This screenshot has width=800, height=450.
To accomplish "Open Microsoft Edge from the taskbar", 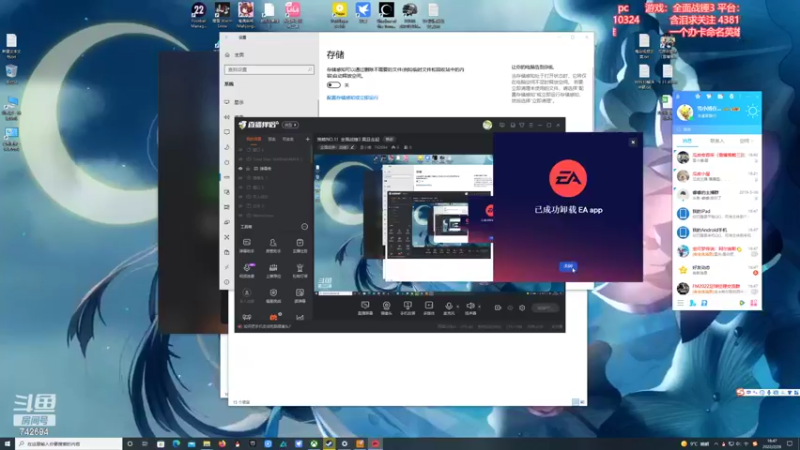I will [176, 444].
